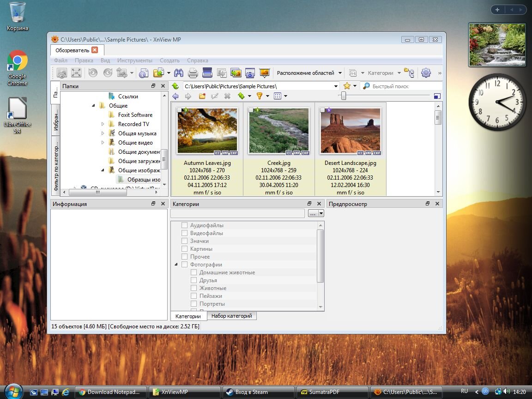This screenshot has width=532, height=399.
Task: Go back with the blue arrow
Action: coord(175,97)
